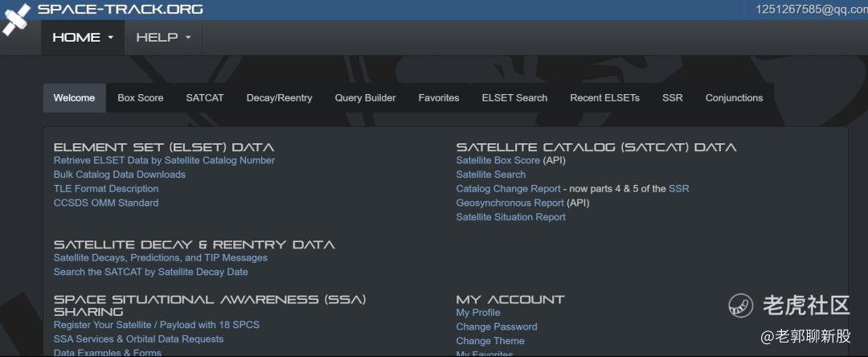Open the Conjunctions tab
868x357 pixels.
click(734, 98)
